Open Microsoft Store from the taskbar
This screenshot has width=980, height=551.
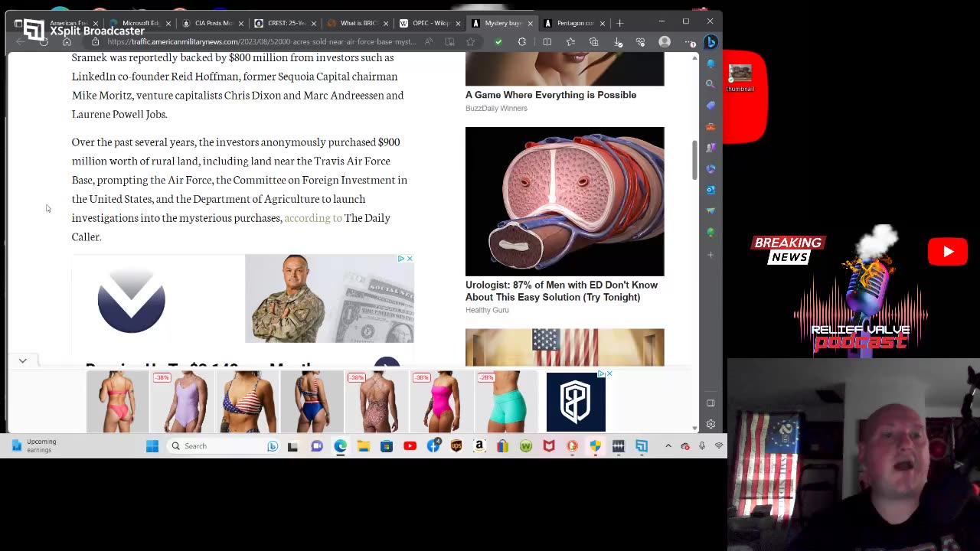[x=387, y=446]
